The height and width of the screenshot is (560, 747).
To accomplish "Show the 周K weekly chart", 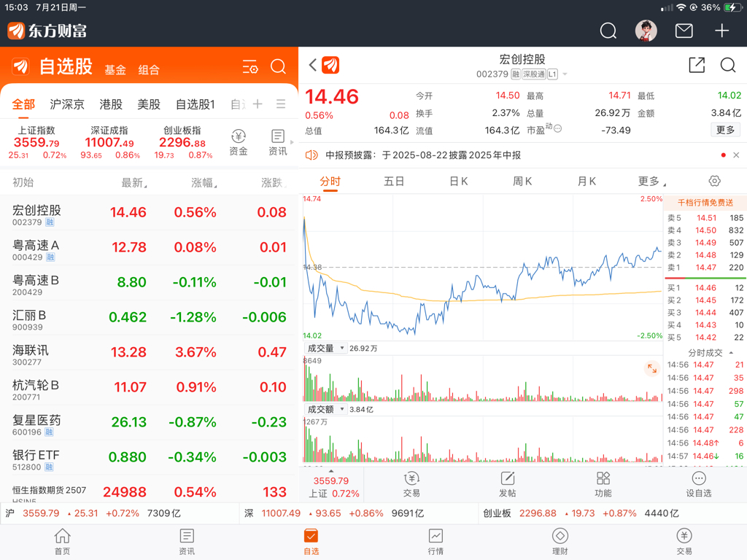I will 522,182.
